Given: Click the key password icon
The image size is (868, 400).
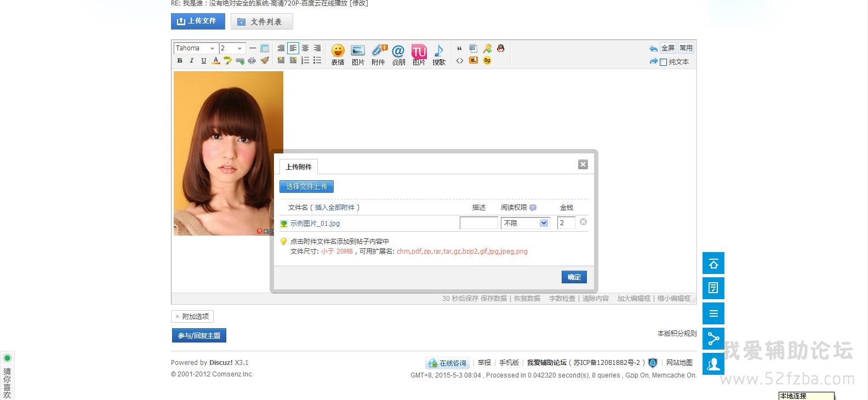Looking at the screenshot, I should [487, 48].
